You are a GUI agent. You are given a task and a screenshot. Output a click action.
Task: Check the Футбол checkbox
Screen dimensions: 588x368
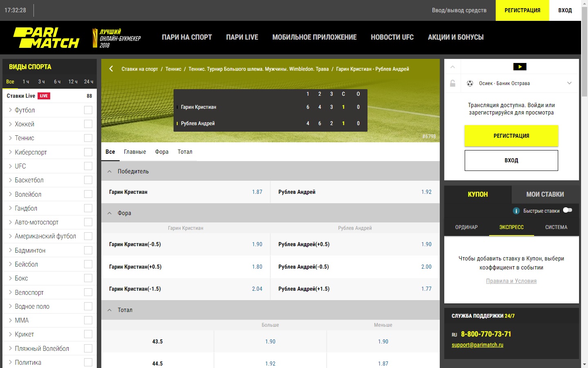(x=88, y=110)
